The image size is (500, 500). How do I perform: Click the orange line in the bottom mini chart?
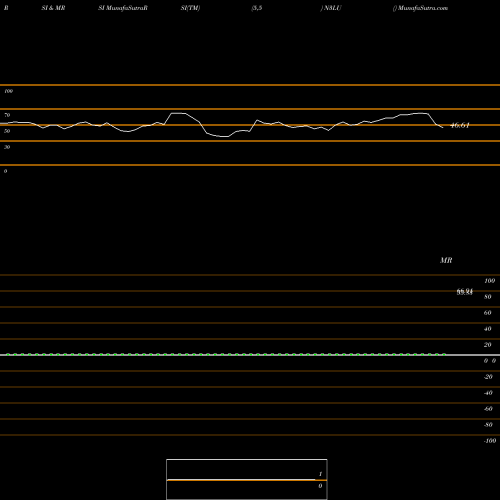[247, 480]
